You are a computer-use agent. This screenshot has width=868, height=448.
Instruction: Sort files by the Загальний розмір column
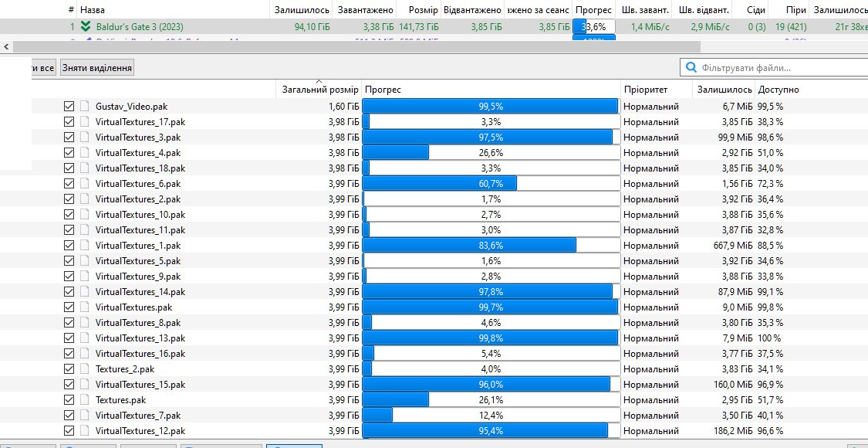(x=320, y=90)
